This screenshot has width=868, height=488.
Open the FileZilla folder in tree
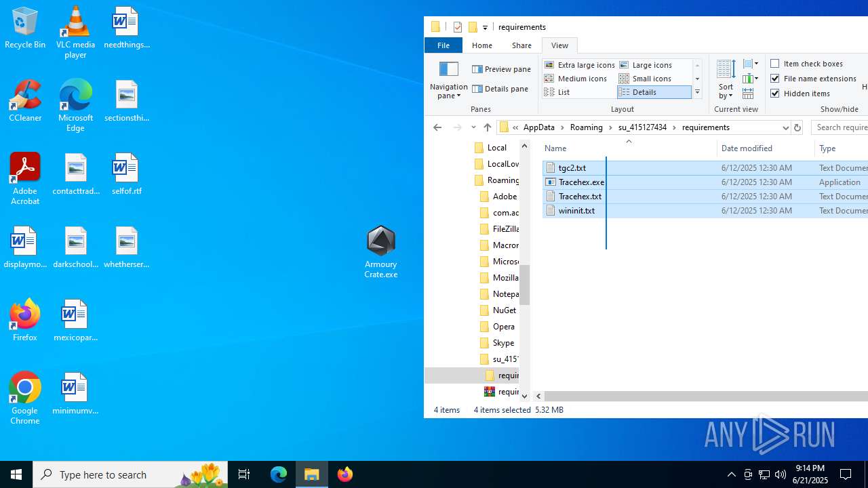coord(499,229)
